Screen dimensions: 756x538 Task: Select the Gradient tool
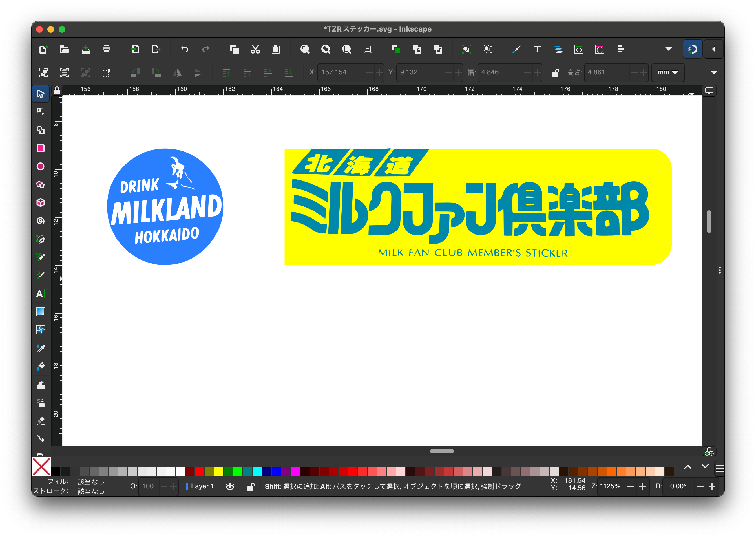[x=41, y=312]
